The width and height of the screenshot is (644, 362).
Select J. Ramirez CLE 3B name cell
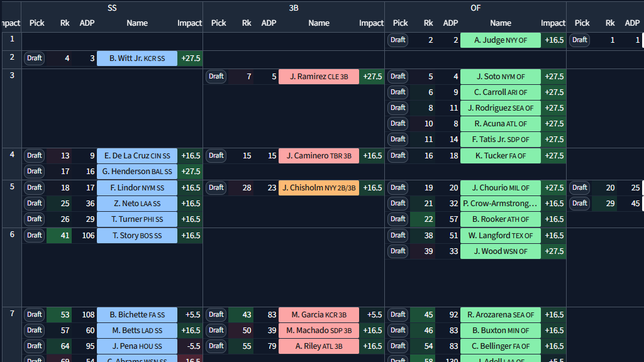pos(319,76)
